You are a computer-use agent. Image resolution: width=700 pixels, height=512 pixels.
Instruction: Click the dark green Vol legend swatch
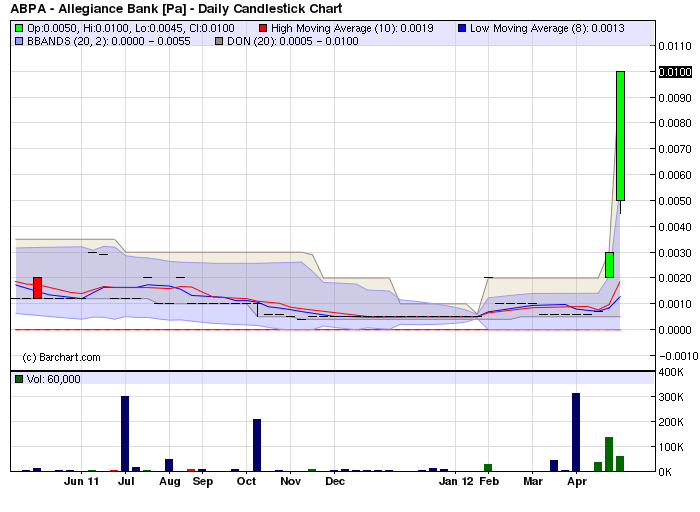[x=19, y=379]
